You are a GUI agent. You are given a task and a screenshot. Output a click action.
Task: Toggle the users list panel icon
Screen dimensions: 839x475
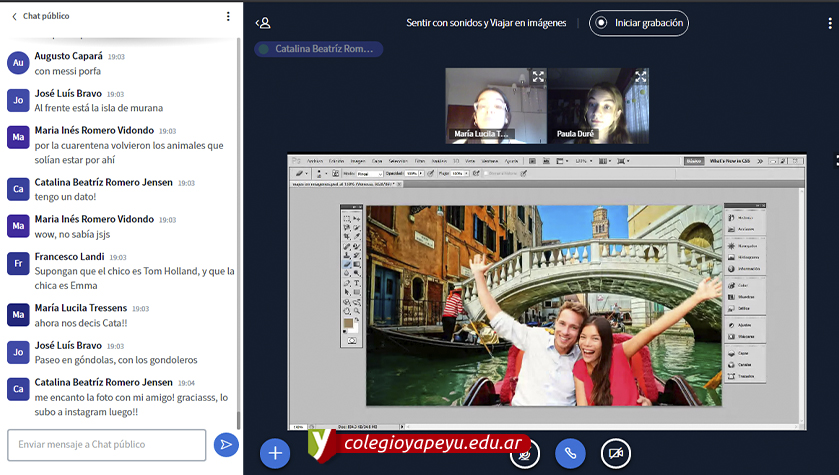click(263, 23)
